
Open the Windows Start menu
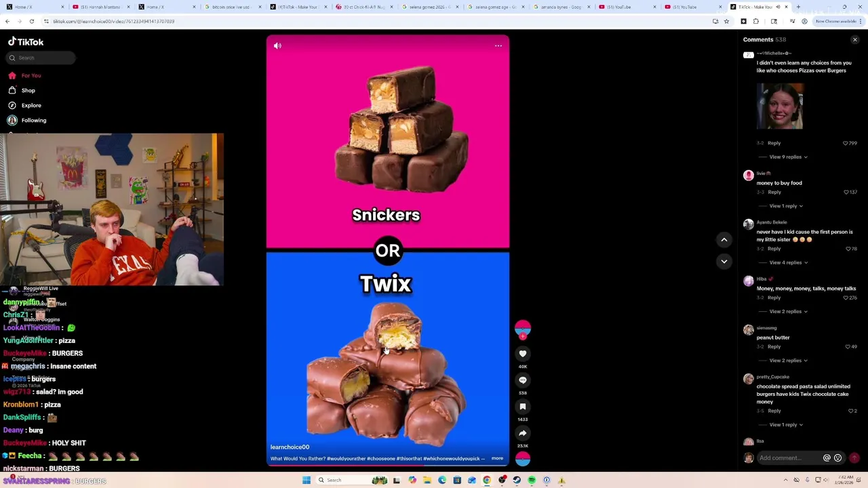[x=307, y=481]
